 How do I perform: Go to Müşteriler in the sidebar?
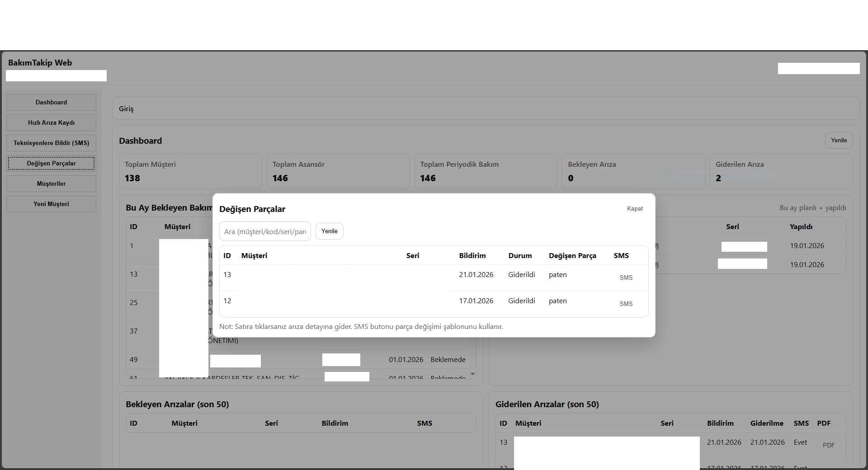coord(51,183)
